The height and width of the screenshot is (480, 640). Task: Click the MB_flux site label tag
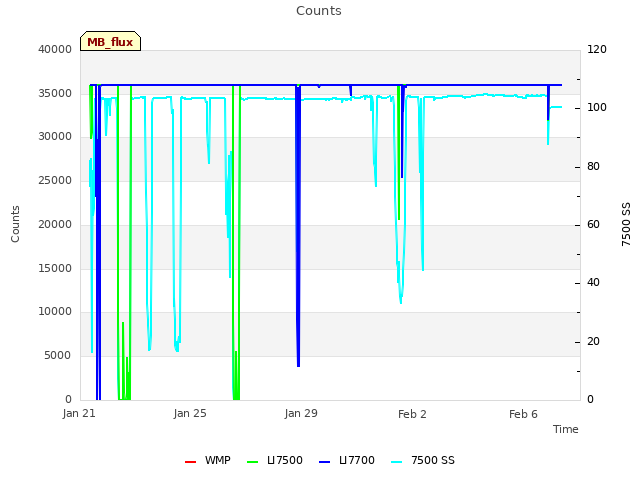110,41
